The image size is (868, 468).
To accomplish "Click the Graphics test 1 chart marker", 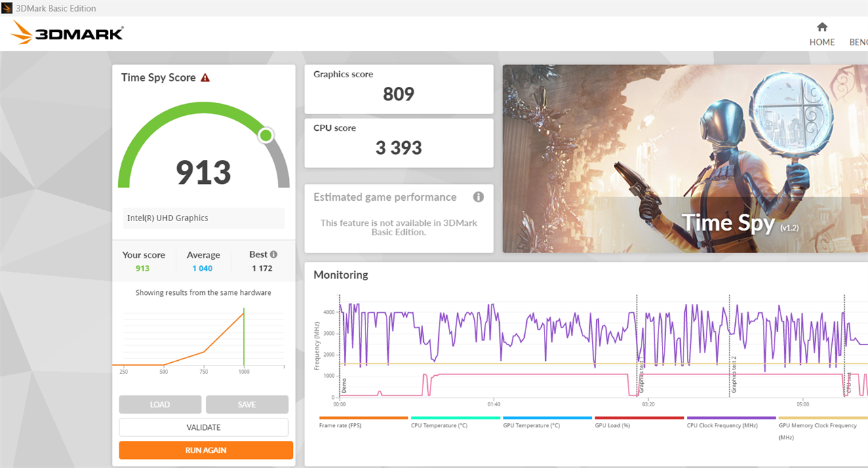I will [642, 374].
